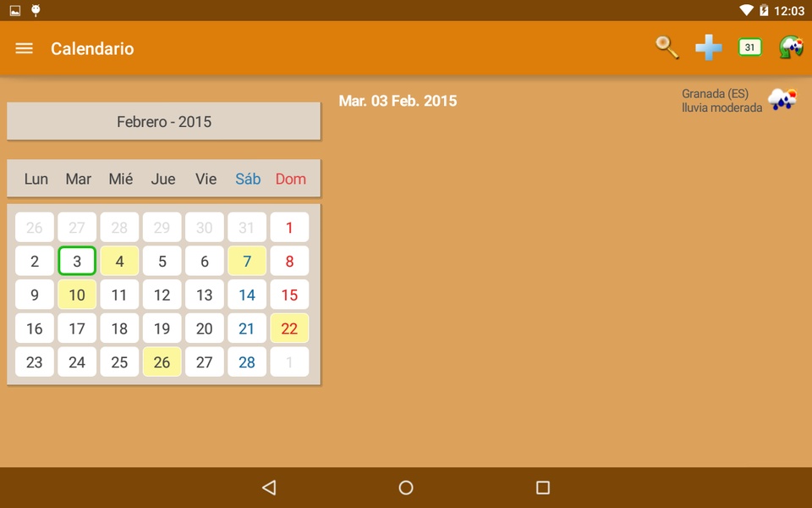Select day 11 in the calendar
812x508 pixels.
[x=119, y=295]
